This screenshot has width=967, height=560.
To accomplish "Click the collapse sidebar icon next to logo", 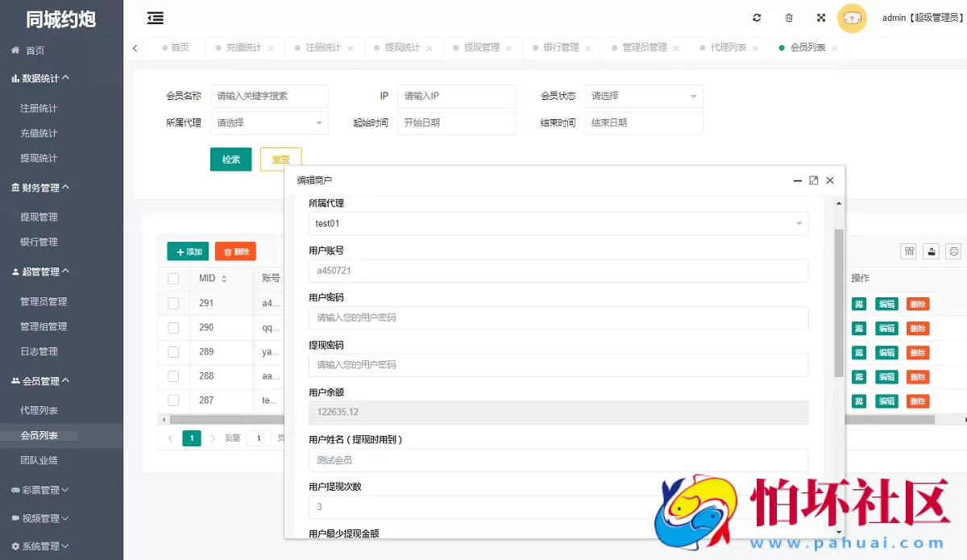I will [156, 17].
